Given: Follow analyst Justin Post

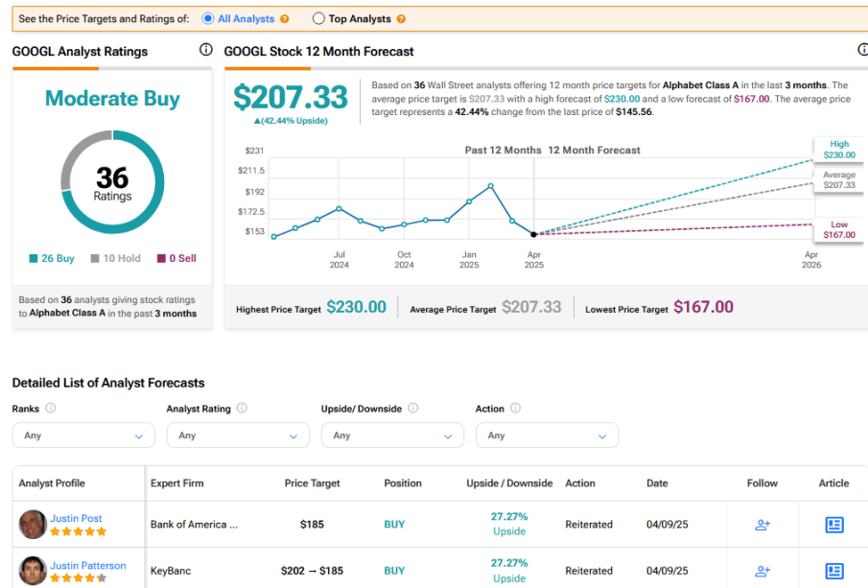Looking at the screenshot, I should (762, 525).
